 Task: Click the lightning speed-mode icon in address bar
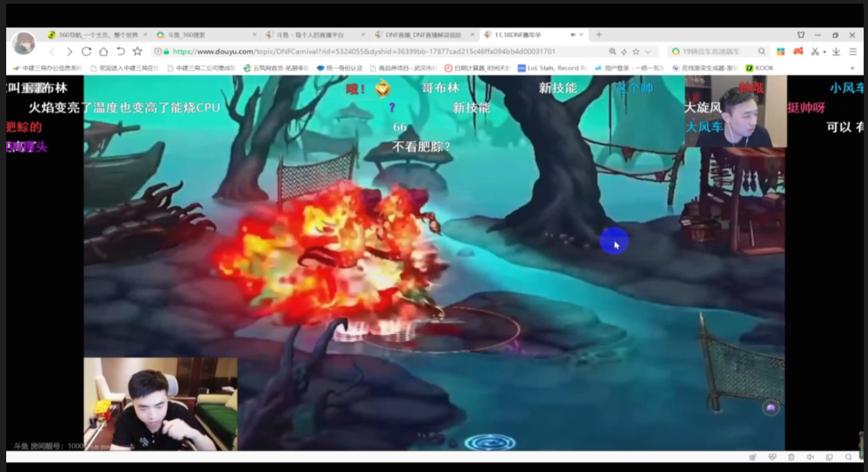tap(624, 51)
